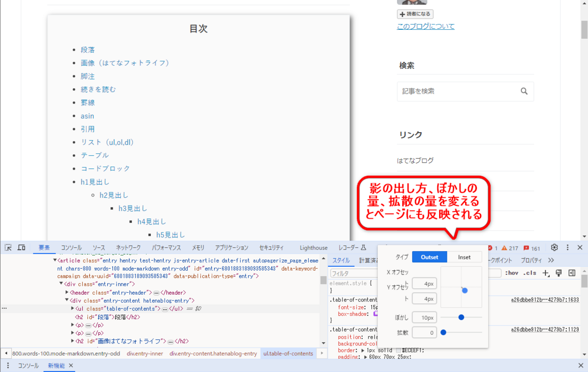Show more style pane tabs chevron
Screen dimensions: 588x372
[551, 260]
